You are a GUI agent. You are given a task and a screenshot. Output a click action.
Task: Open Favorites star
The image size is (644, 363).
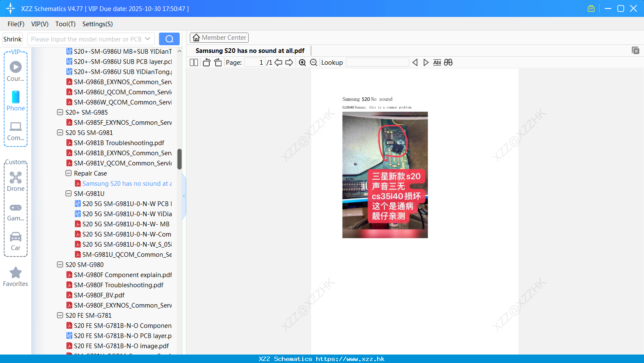click(16, 277)
